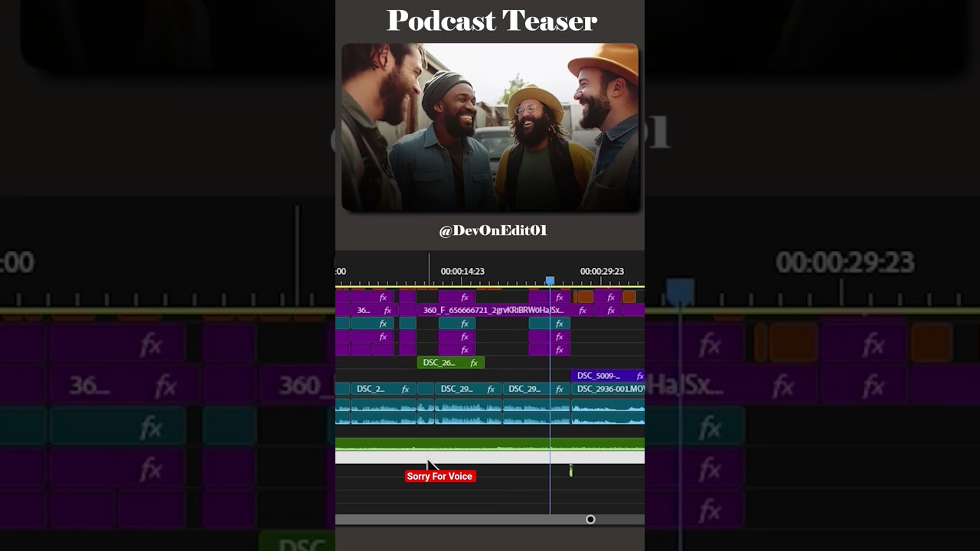Viewport: 980px width, 551px height.
Task: Click the blue playhead handle on the time ruler
Action: point(550,281)
